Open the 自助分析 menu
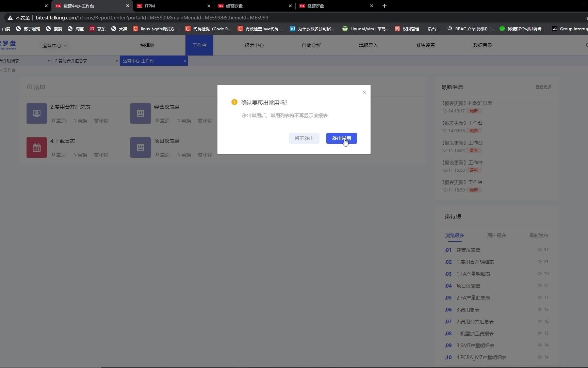588x368 pixels. coord(311,45)
